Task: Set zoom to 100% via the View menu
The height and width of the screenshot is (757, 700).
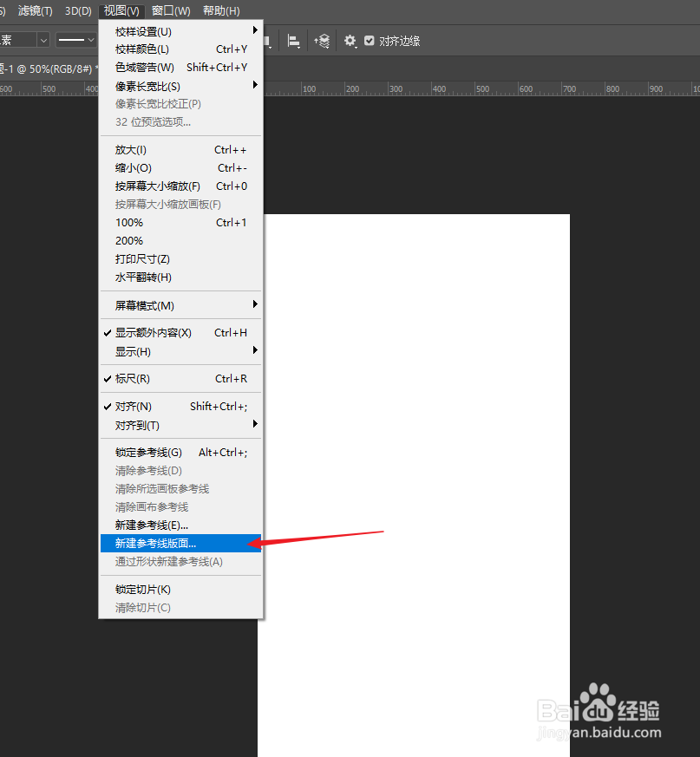Action: 128,222
